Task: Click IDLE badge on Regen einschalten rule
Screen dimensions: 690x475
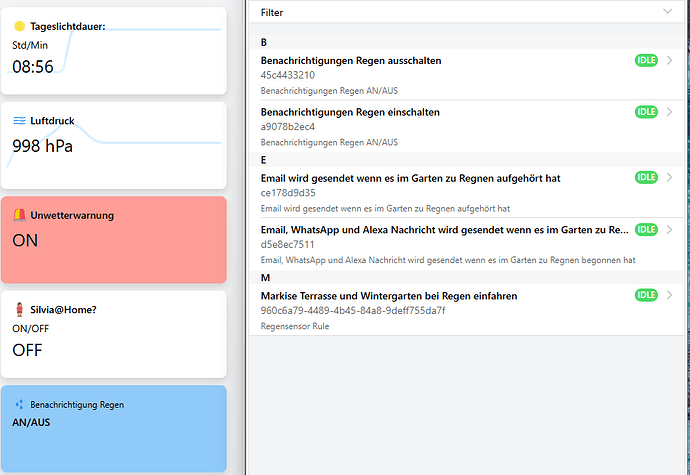Action: 646,112
